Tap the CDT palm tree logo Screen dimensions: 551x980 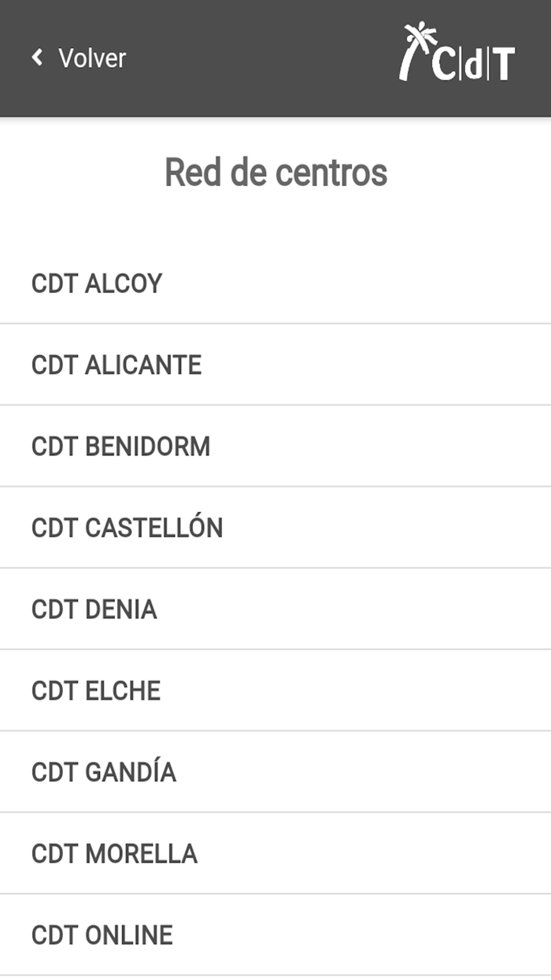(x=417, y=51)
